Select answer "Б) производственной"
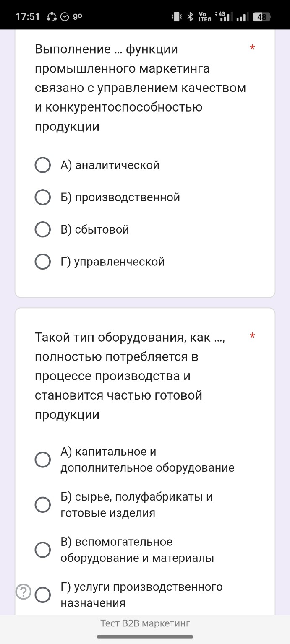This screenshot has width=290, height=644. click(x=42, y=197)
